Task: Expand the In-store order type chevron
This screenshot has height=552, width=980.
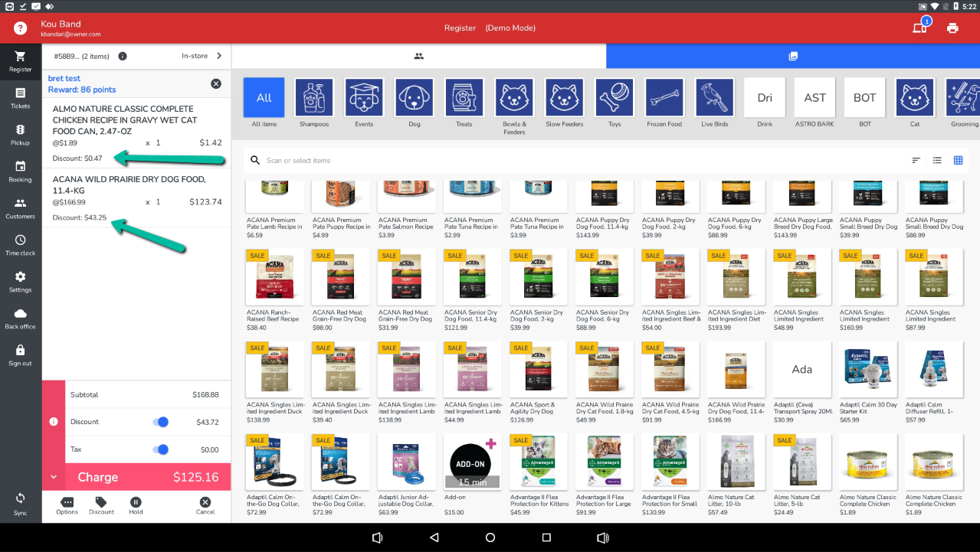Action: coord(219,56)
